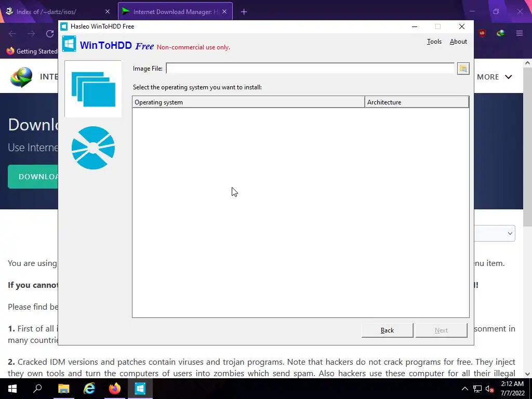Screen dimensions: 532x399
Task: Switch to Index of /~dartz/isos/ browser tab
Action: pos(58,12)
